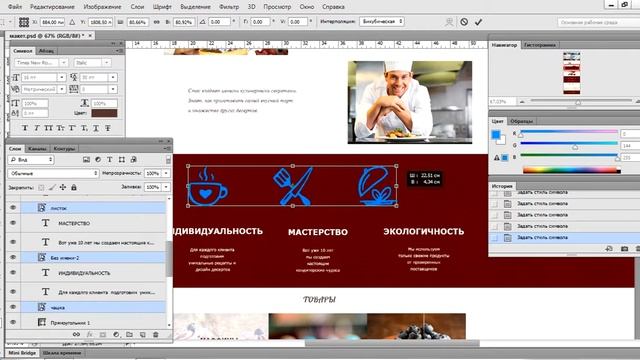Filter layers by smart objects icon
The width and height of the screenshot is (640, 360).
[133, 160]
